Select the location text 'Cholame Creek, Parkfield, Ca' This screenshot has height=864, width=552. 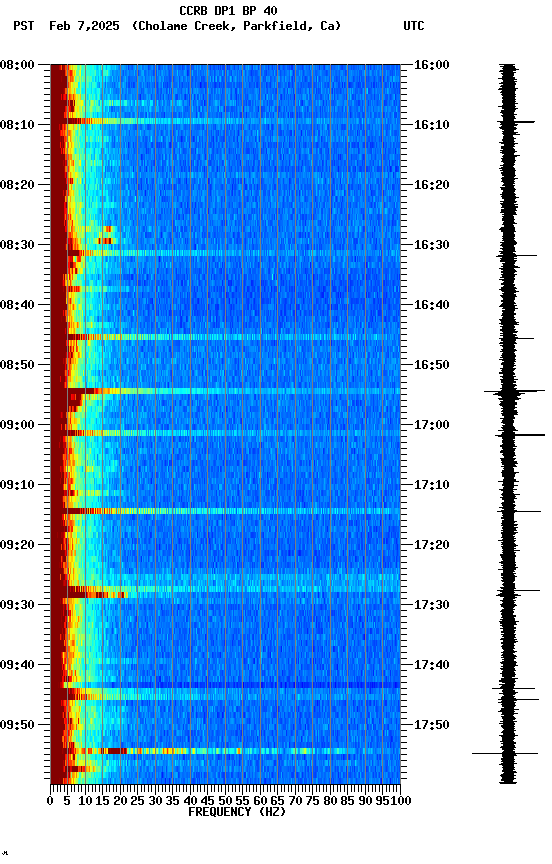[x=236, y=26]
